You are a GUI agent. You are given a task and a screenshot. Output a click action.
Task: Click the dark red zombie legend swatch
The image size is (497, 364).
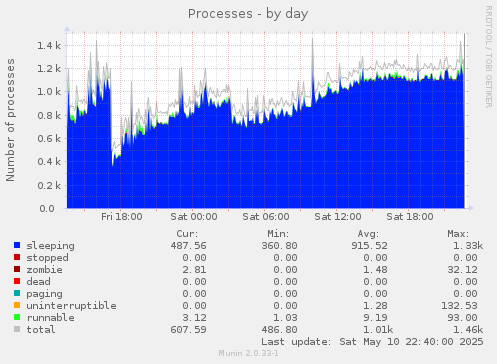coord(17,269)
